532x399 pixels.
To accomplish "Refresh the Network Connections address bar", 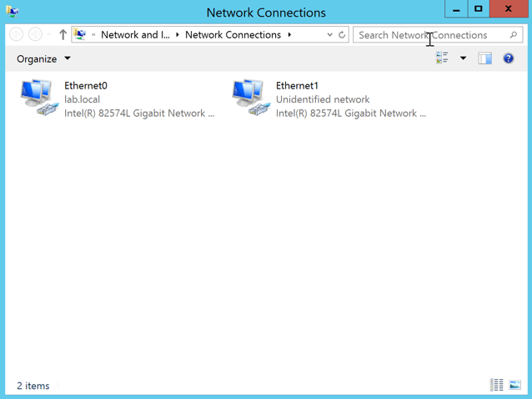I will pos(342,35).
